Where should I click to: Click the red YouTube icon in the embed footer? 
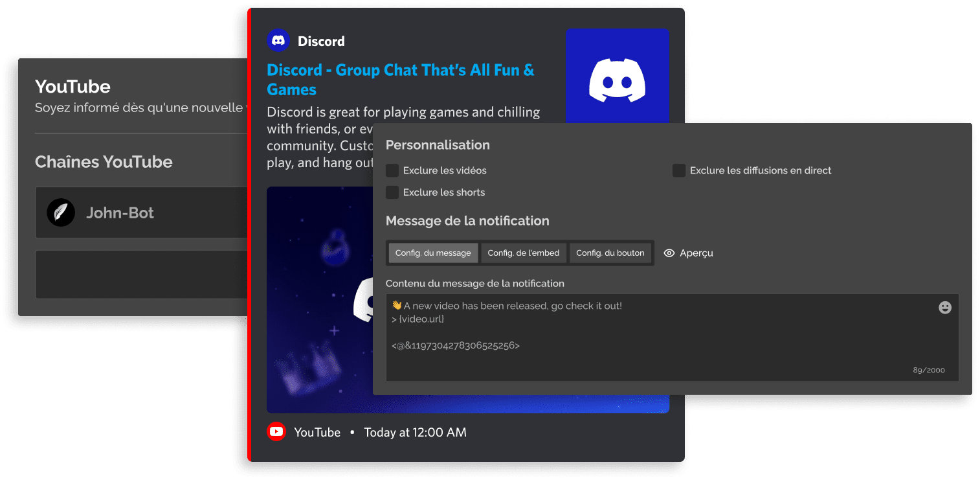pos(276,431)
